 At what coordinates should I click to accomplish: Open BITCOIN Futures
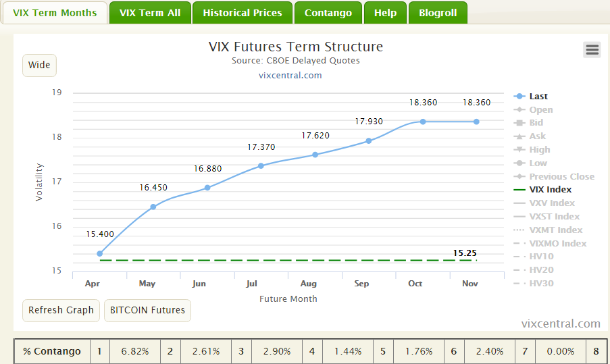coord(147,311)
